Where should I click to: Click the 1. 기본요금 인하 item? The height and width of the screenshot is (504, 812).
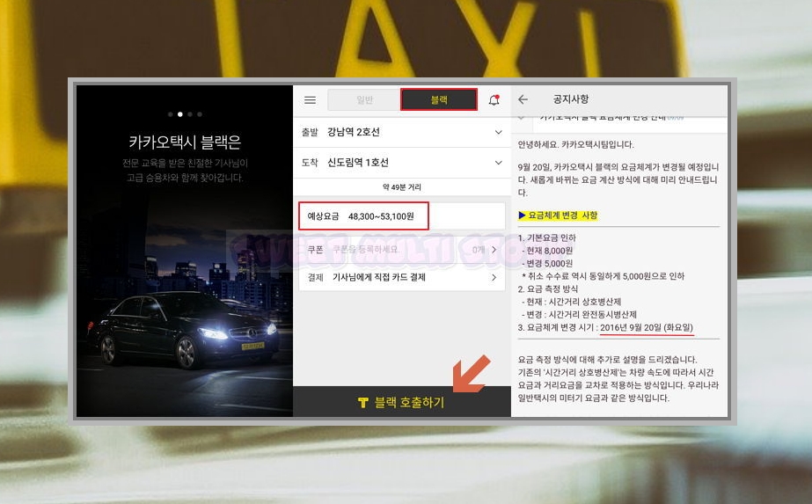pos(547,237)
